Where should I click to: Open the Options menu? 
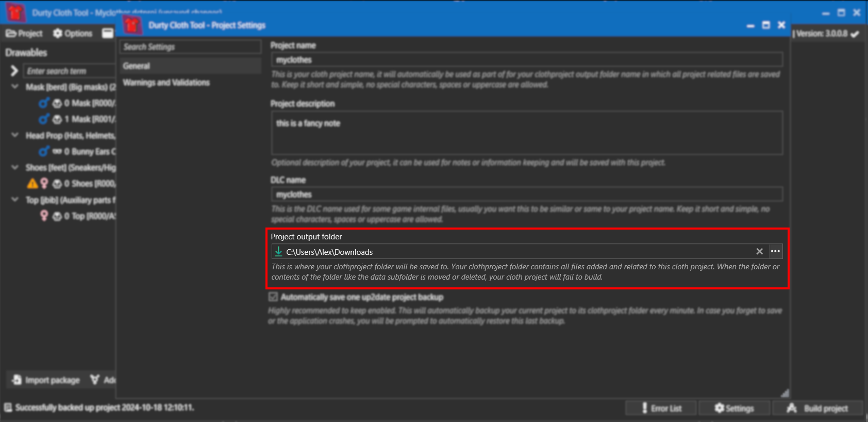click(x=73, y=34)
